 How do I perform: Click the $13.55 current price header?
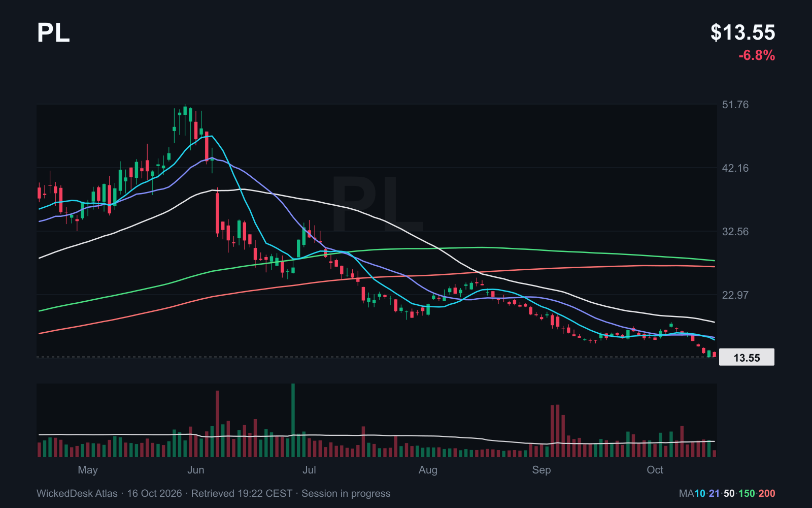742,33
